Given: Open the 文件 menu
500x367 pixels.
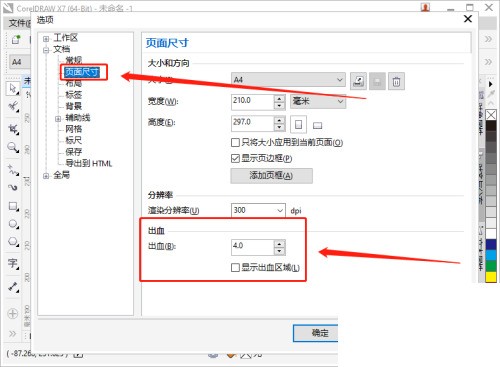Looking at the screenshot, I should click(19, 23).
